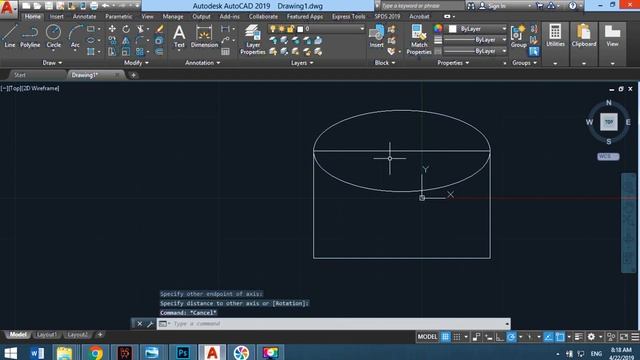Toggle ortho mode in status bar
This screenshot has height=360, width=640.
500,337
